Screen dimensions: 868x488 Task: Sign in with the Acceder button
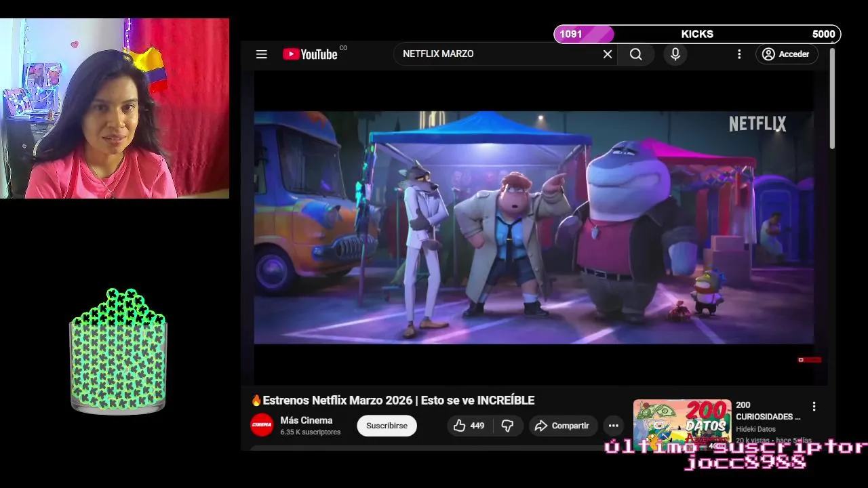coord(787,54)
